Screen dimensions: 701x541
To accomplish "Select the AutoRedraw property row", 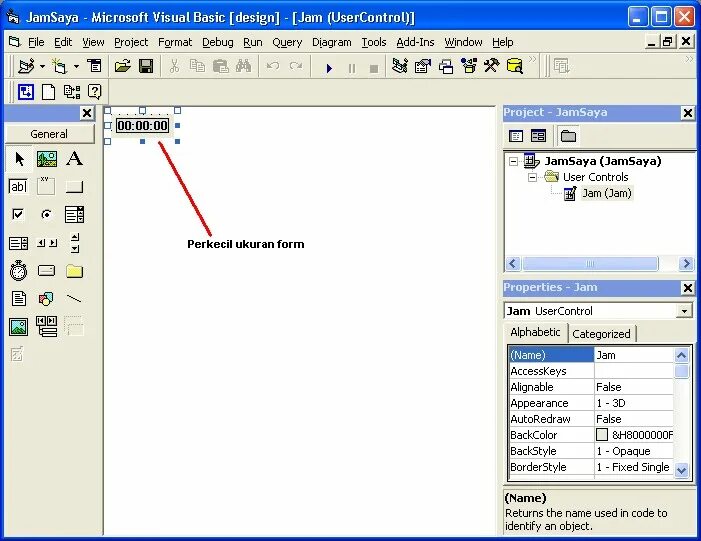I will point(591,419).
